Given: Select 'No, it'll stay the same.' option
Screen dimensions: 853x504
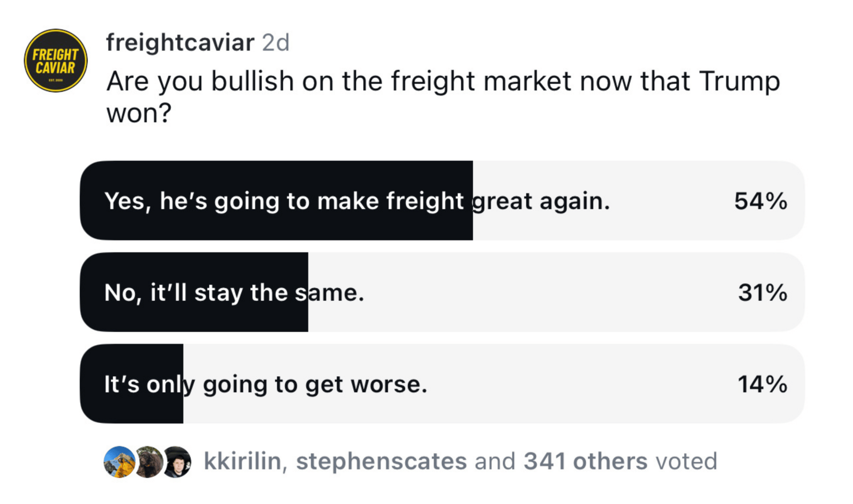Looking at the screenshot, I should coord(442,292).
